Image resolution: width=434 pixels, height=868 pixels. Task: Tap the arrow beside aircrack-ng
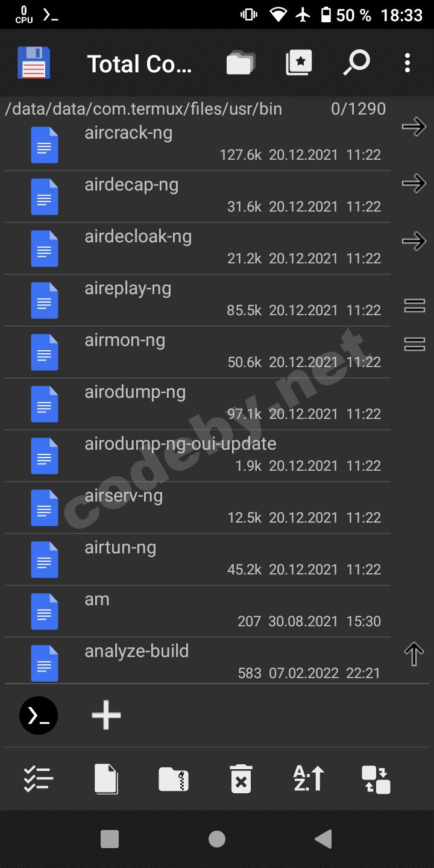[414, 127]
